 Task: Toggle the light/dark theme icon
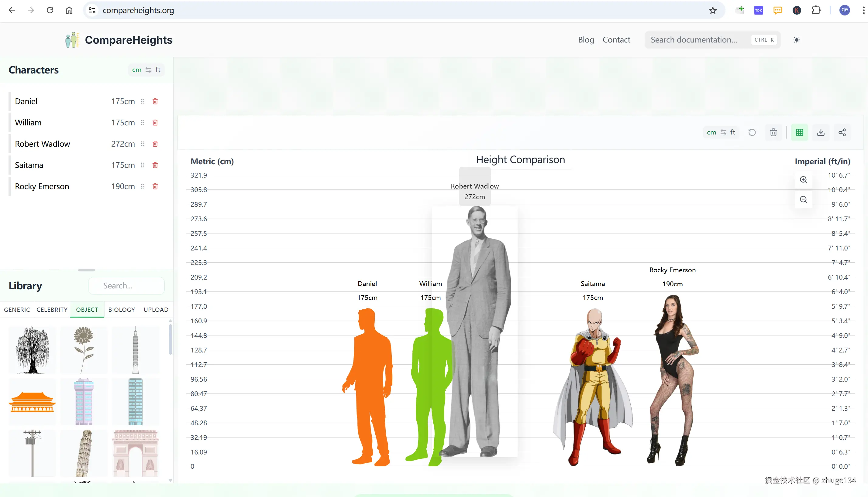click(x=797, y=40)
